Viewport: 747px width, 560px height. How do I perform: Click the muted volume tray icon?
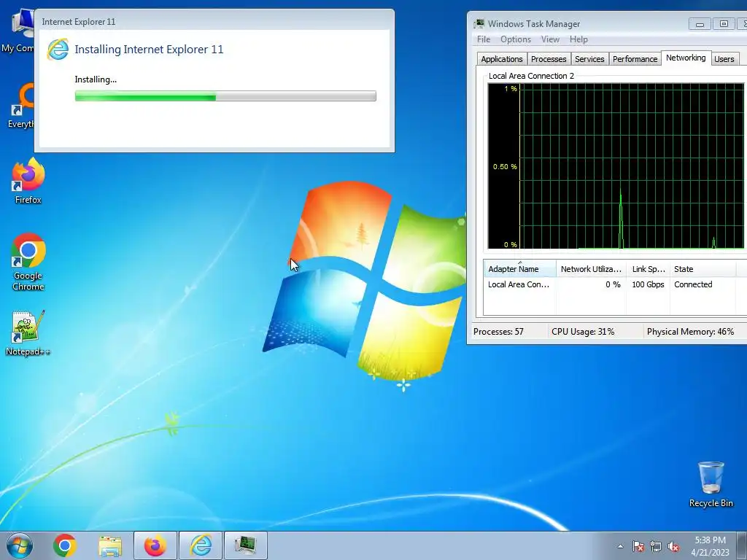(x=673, y=546)
